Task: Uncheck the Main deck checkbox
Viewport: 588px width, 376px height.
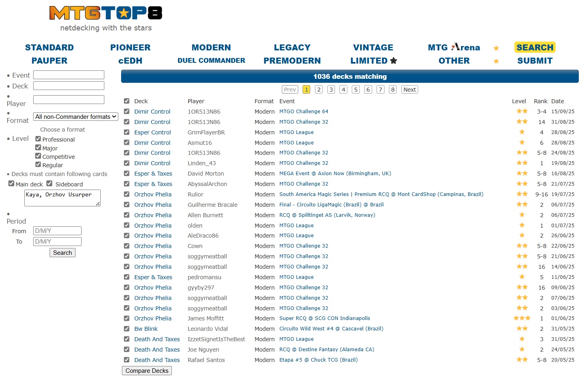Action: pyautogui.click(x=11, y=184)
